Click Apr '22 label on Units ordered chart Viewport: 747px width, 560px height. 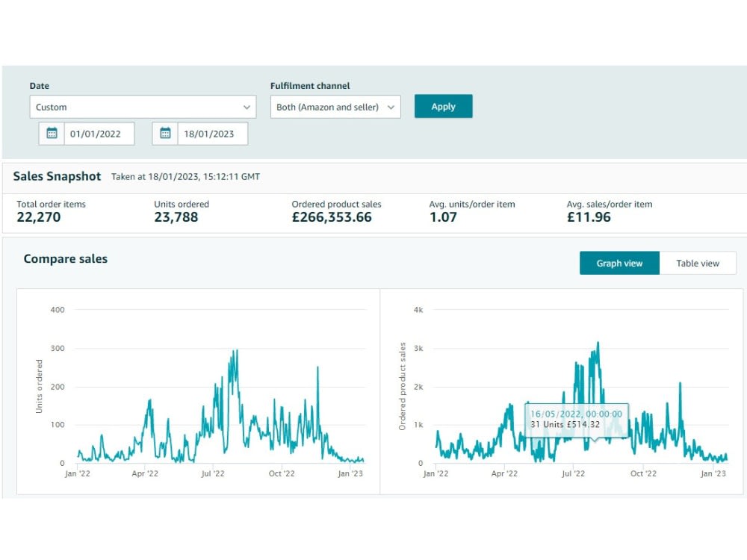(145, 474)
